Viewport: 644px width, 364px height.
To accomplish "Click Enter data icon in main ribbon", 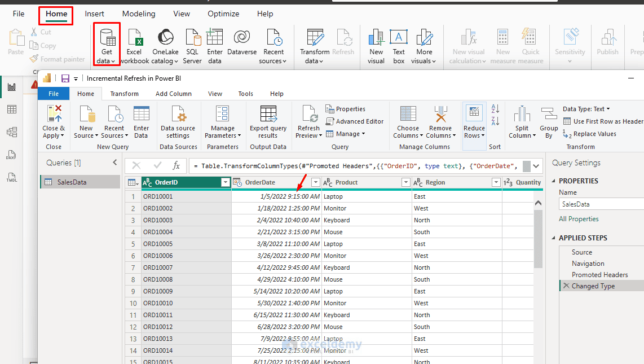I will coord(214,46).
